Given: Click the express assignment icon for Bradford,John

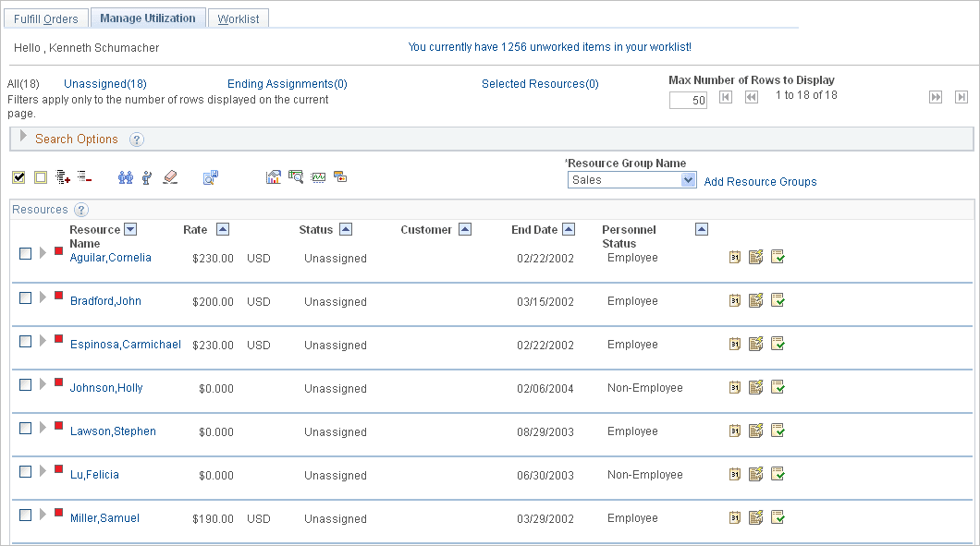Looking at the screenshot, I should tap(756, 300).
